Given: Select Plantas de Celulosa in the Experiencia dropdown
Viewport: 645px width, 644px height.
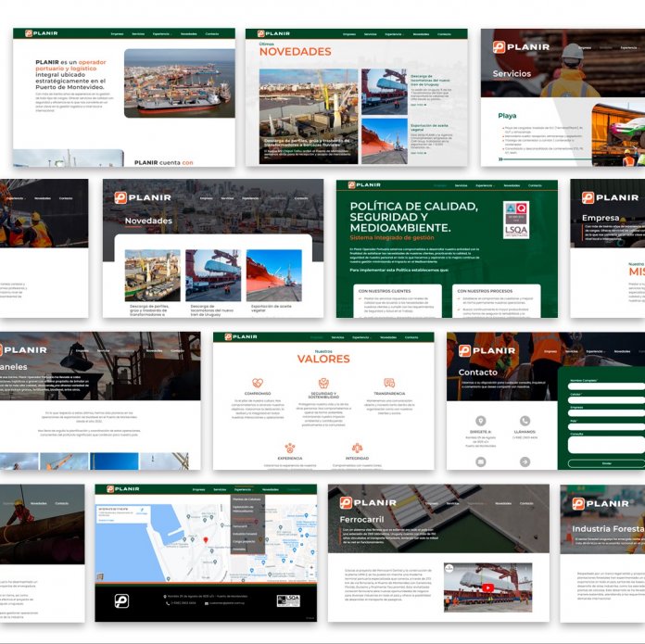Looking at the screenshot, I should pos(247,499).
